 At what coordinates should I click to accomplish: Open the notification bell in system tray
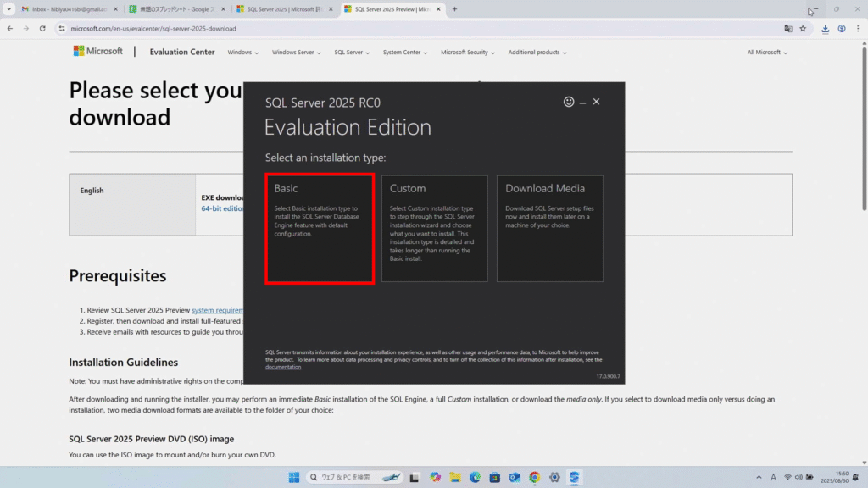tap(856, 477)
